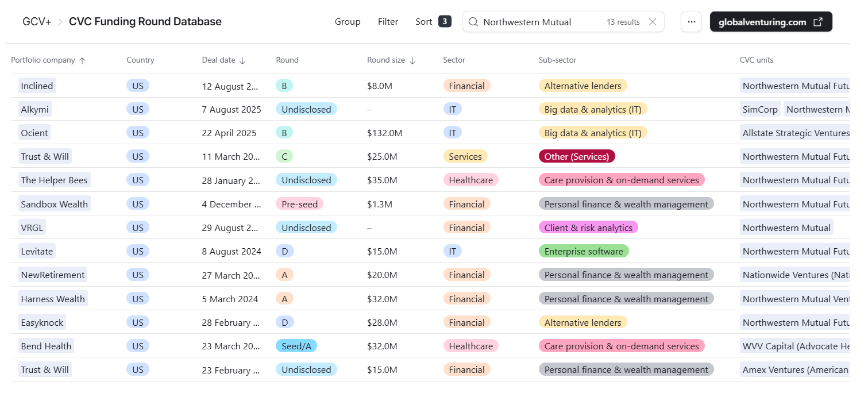868x393 pixels.
Task: Click the Sub-sector column header
Action: point(557,60)
